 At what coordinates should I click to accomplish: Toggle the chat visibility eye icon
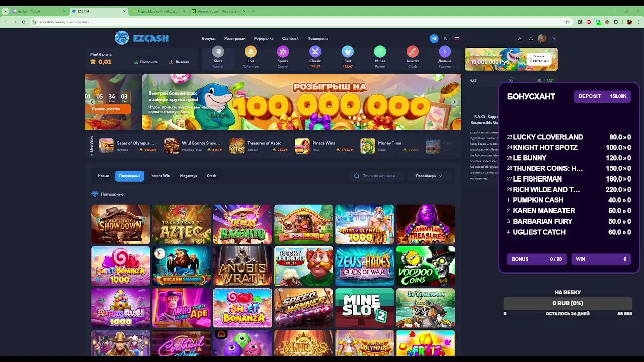(x=511, y=80)
